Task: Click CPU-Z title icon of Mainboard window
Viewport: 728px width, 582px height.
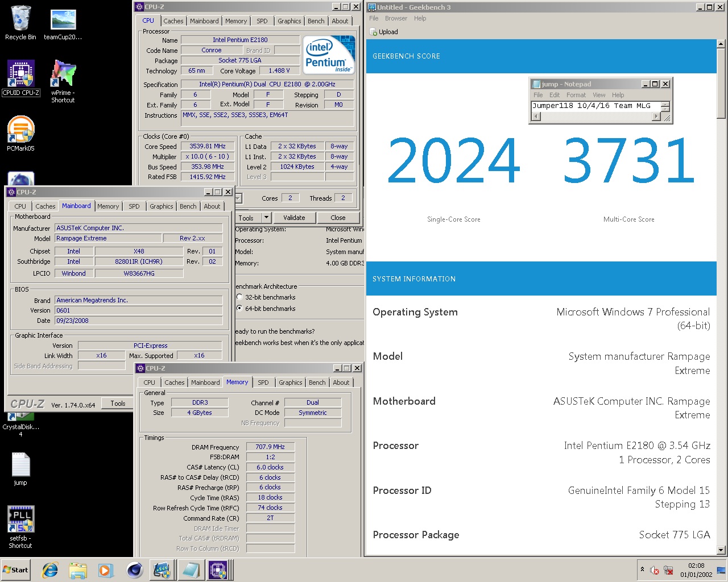Action: click(x=11, y=192)
